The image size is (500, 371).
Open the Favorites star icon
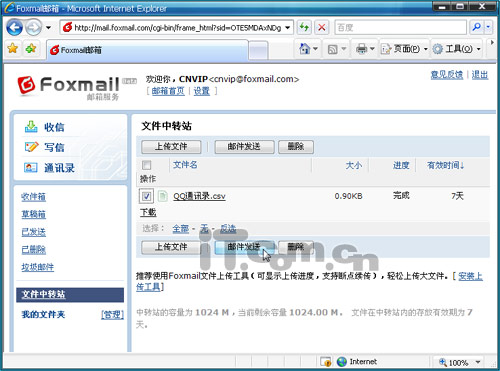[x=13, y=49]
